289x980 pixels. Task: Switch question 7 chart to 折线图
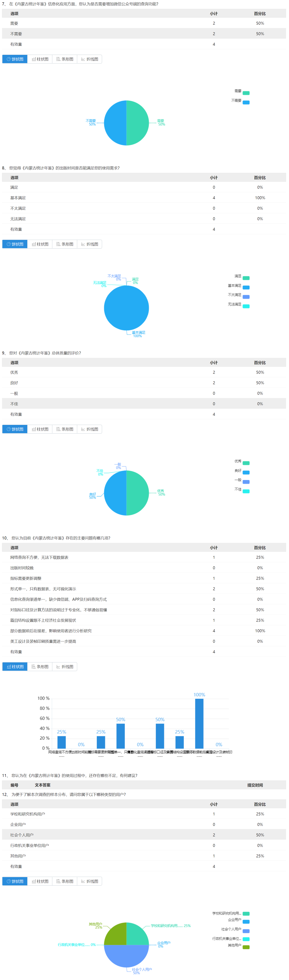pos(90,59)
